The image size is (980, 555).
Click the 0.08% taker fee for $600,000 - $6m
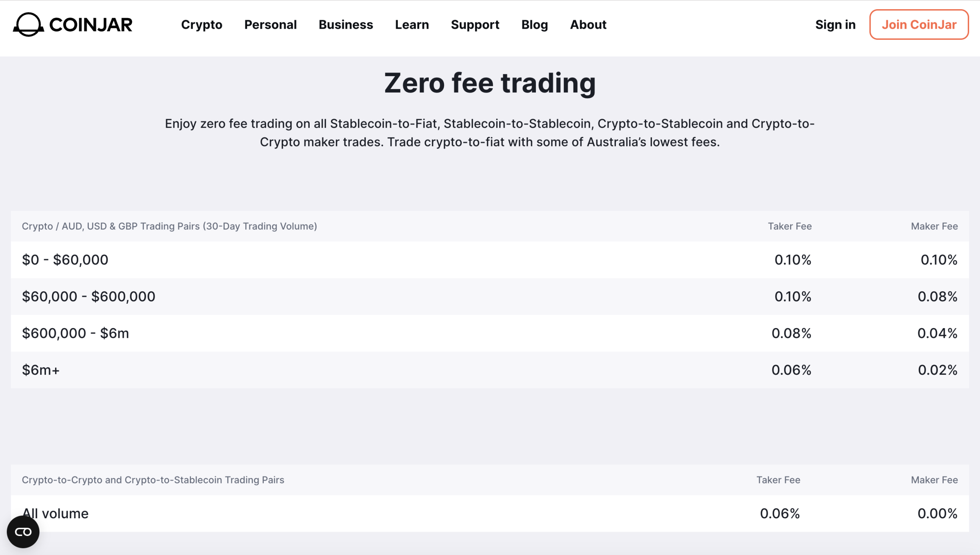pyautogui.click(x=791, y=333)
